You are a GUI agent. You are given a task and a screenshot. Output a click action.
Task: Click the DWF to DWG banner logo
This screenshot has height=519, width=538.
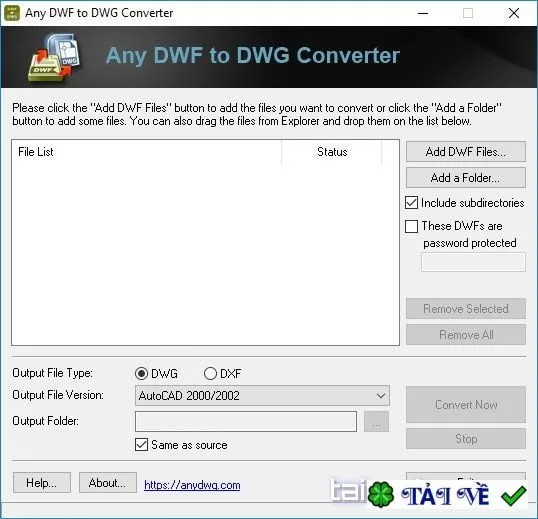pos(55,57)
